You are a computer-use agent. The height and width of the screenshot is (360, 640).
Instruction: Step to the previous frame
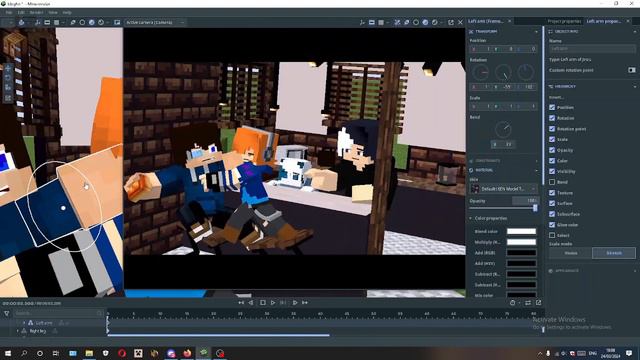[251, 303]
